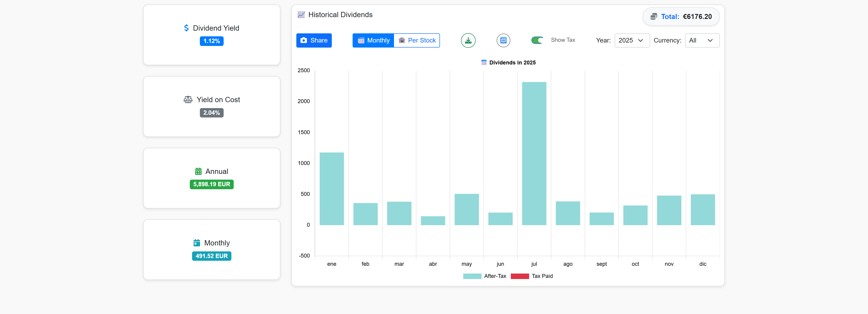Click the tall July bar in the chart
Image resolution: width=868 pixels, height=314 pixels.
point(534,152)
